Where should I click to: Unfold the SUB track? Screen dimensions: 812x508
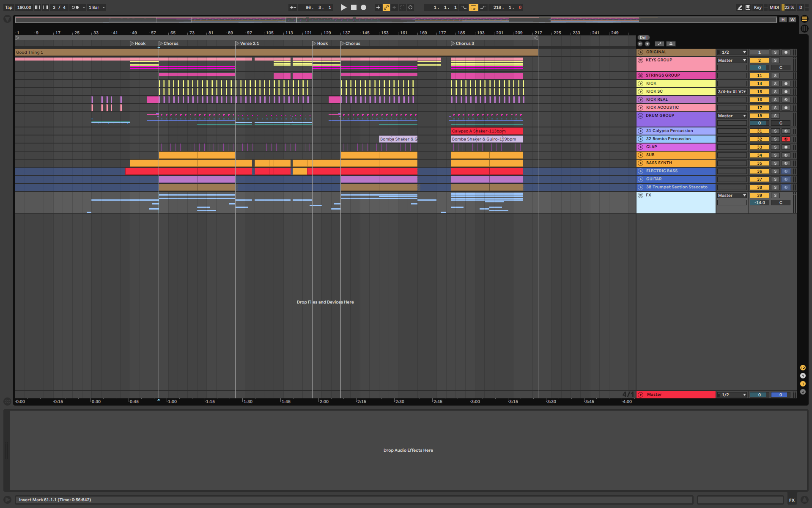click(x=640, y=155)
